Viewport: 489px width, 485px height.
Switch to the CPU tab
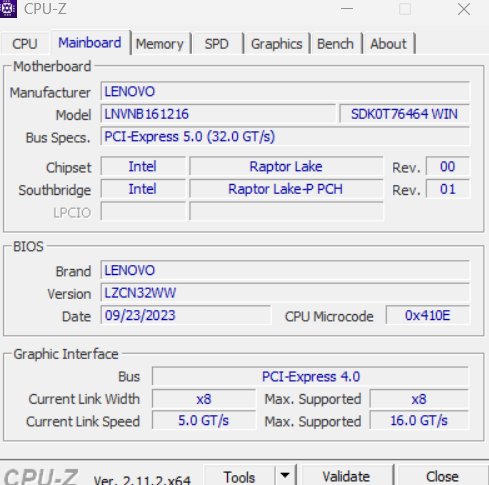(x=25, y=44)
